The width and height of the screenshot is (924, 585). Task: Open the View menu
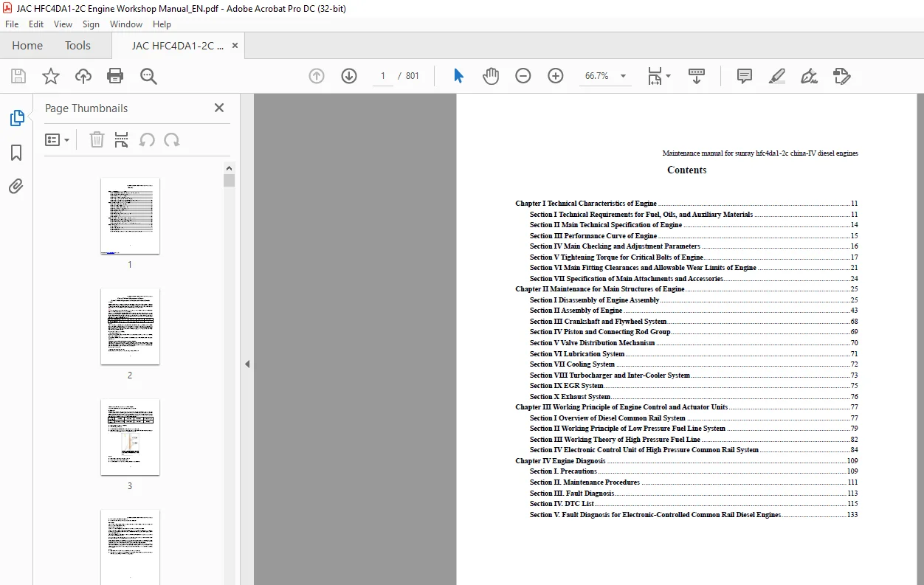(x=63, y=24)
